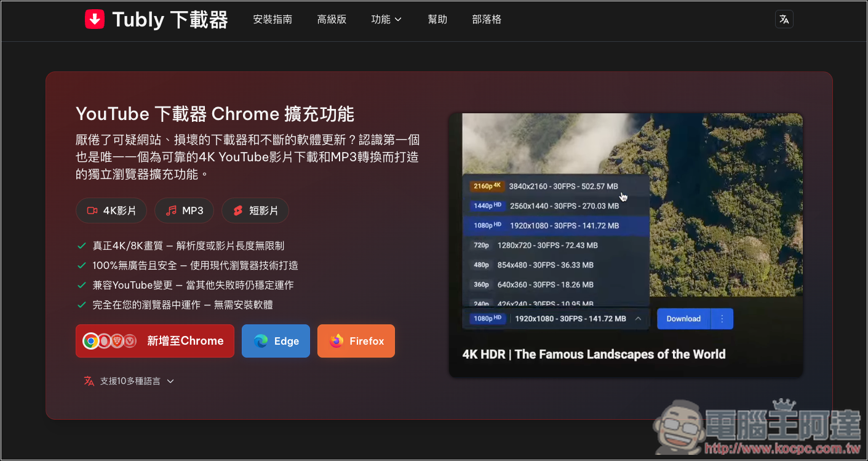Collapse the 1080p resolution selector chevron
The width and height of the screenshot is (868, 461).
(x=638, y=318)
